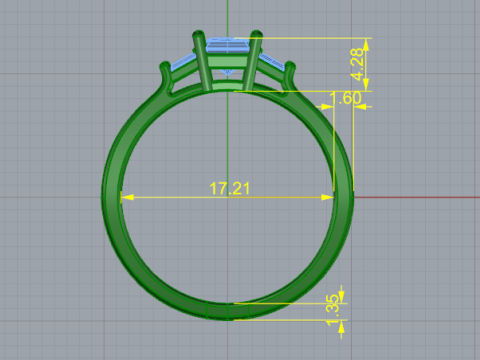Select the 1.60 band width dimension text
Viewport: 480px width, 360px height.
tap(345, 98)
